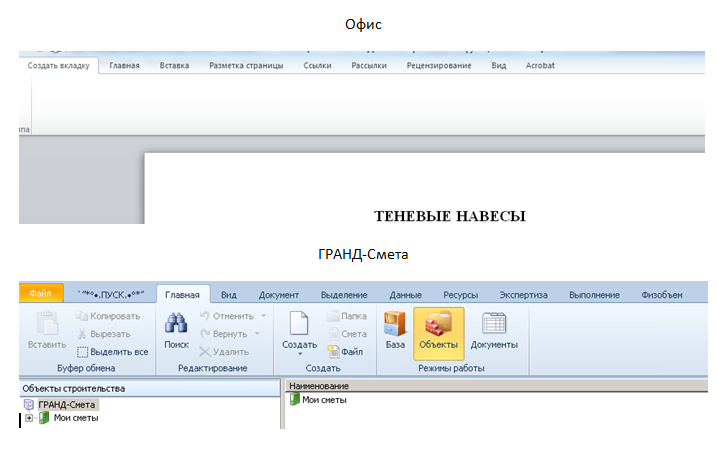This screenshot has height=458, width=717.
Task: Open the ПУСК tab in ГРАНД-Смета
Action: [111, 294]
